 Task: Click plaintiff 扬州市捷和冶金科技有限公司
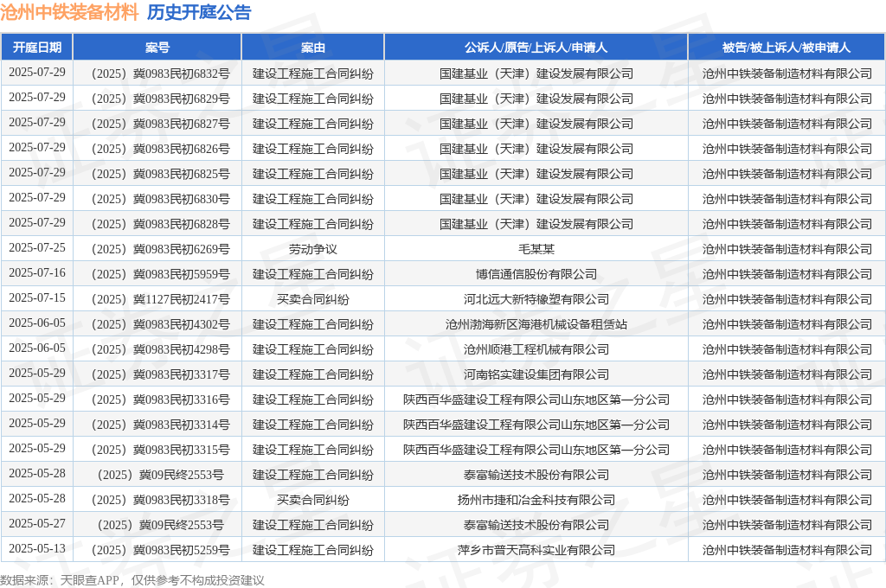pos(536,500)
